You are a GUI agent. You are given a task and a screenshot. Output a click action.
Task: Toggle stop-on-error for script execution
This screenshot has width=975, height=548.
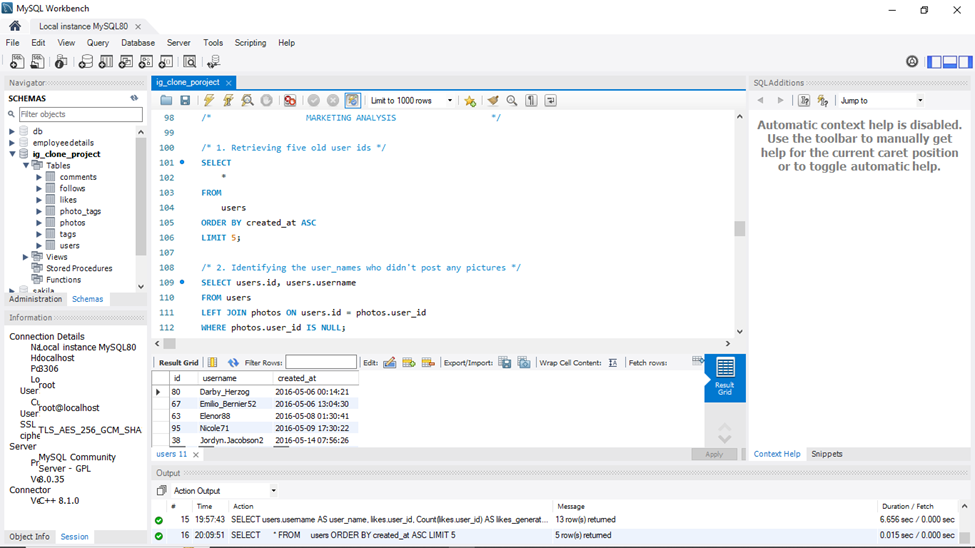click(x=290, y=100)
